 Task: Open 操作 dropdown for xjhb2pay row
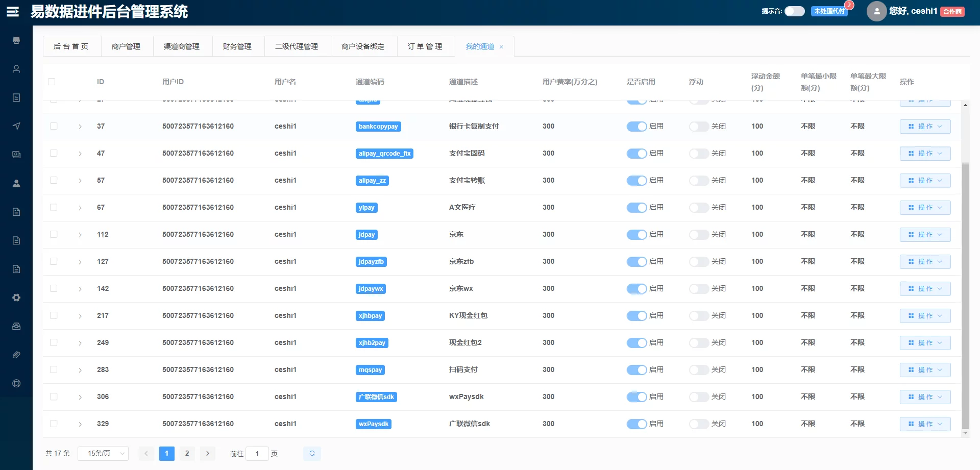click(925, 343)
